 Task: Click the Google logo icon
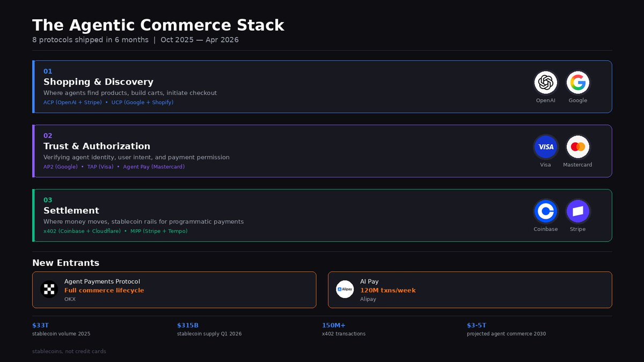click(x=577, y=83)
